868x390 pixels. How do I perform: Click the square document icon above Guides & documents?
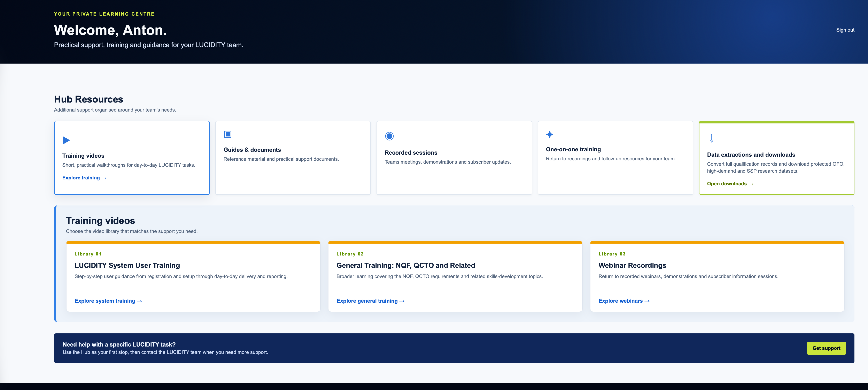click(x=228, y=135)
